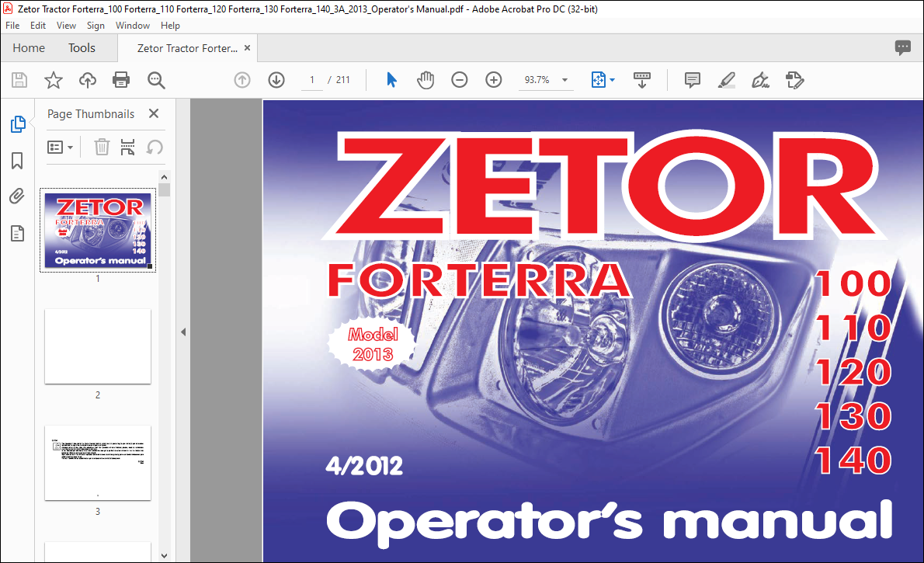
Task: Print the document using printer icon
Action: click(x=121, y=79)
